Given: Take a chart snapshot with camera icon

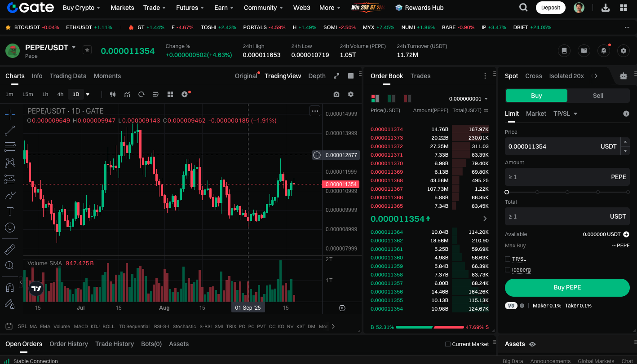Looking at the screenshot, I should point(336,94).
